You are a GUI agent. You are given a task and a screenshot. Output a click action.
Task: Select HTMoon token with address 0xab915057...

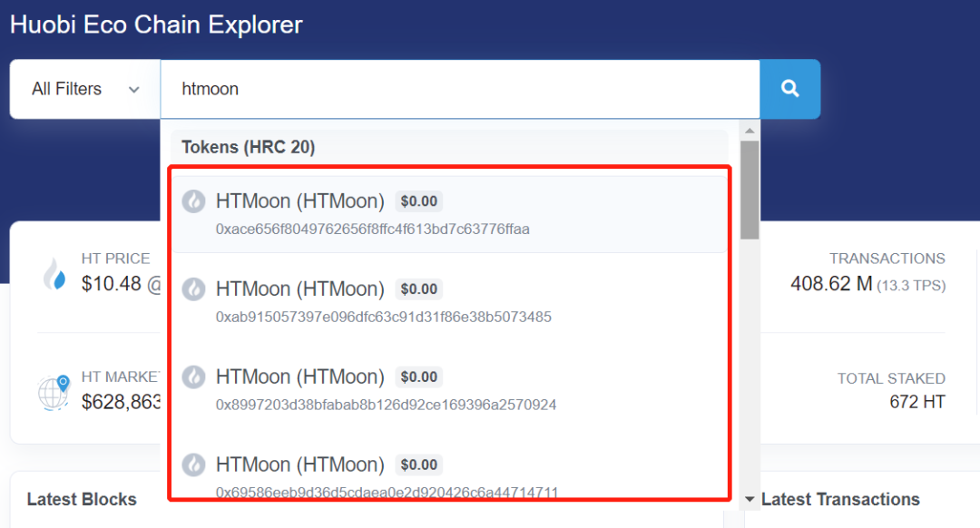449,302
